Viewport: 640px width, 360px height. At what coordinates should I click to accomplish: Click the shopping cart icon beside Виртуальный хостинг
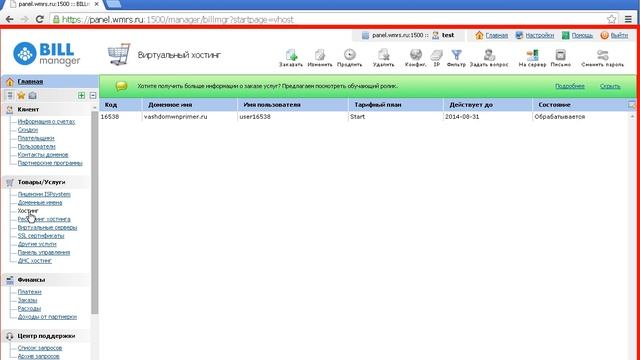(119, 54)
